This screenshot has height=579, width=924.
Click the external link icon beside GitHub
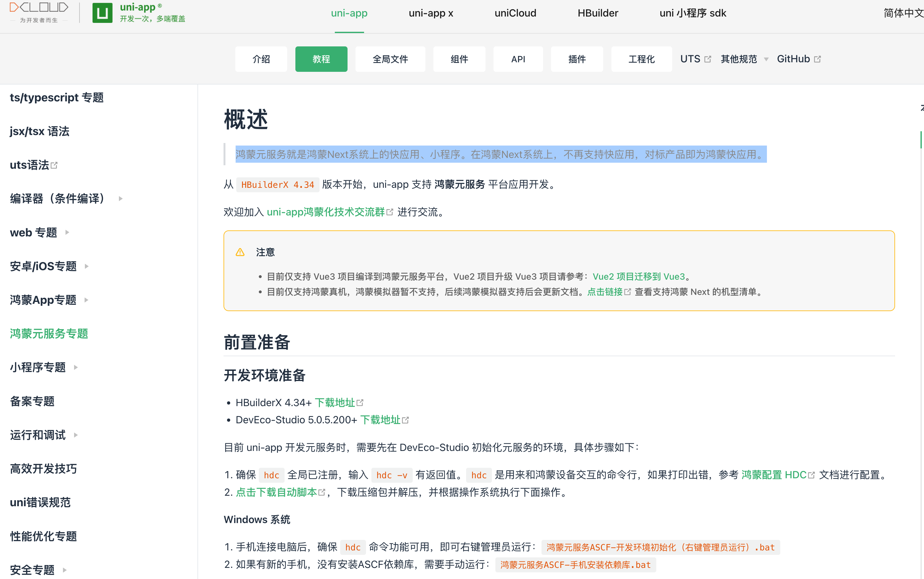(x=817, y=59)
